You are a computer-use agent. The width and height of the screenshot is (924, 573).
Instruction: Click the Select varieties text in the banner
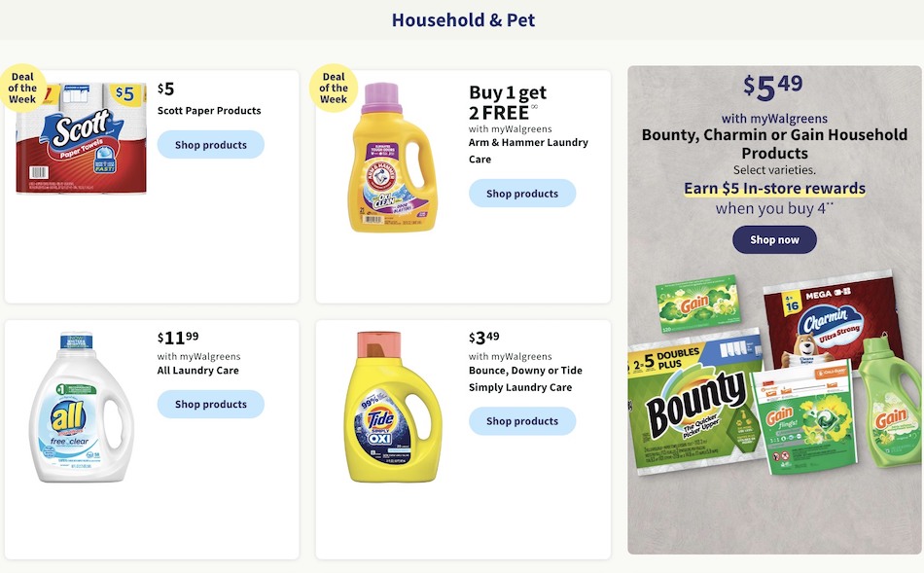pos(774,168)
